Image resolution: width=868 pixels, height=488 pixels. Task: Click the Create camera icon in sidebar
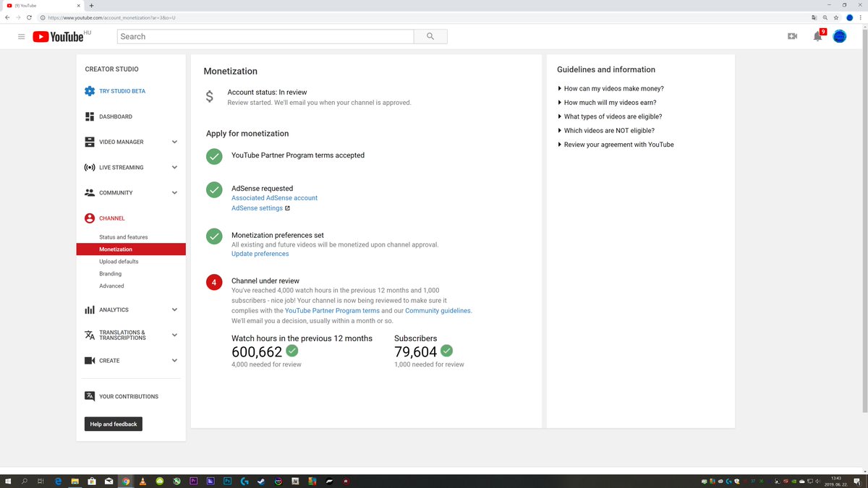coord(90,360)
